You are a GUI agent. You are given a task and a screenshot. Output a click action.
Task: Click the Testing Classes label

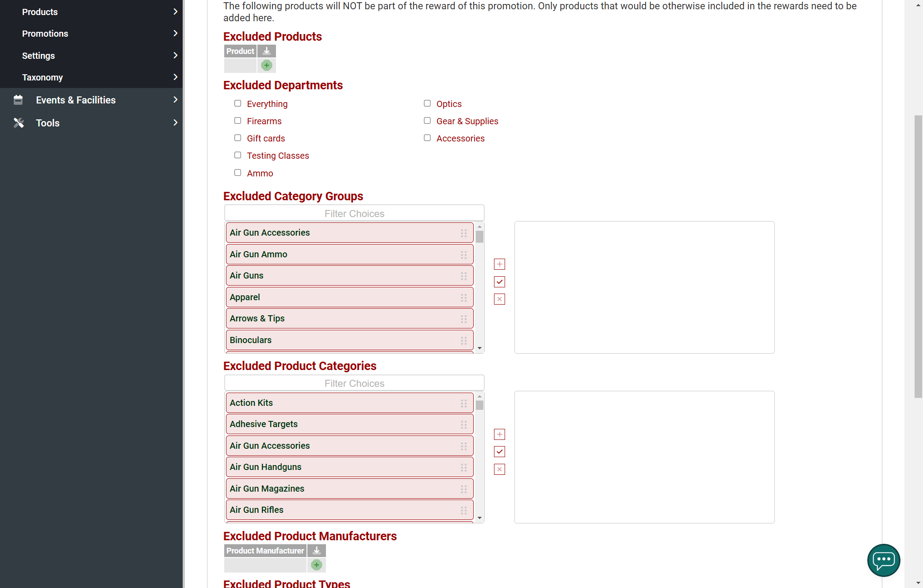tap(278, 156)
